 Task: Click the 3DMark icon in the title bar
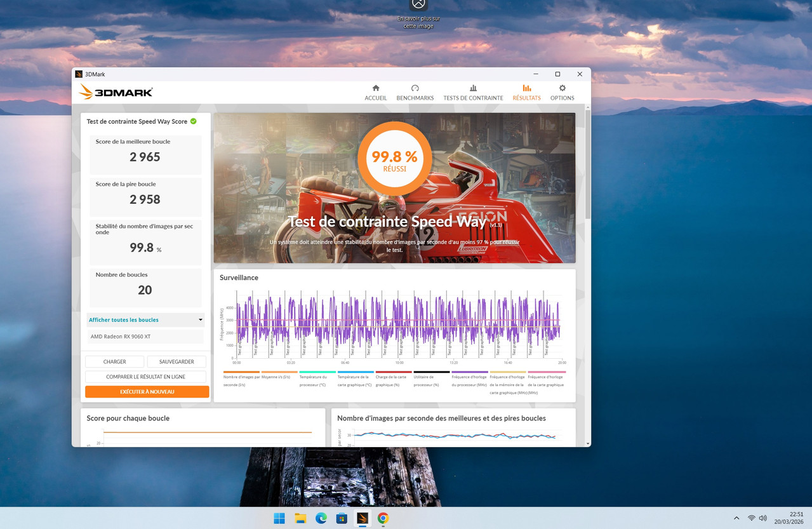79,74
